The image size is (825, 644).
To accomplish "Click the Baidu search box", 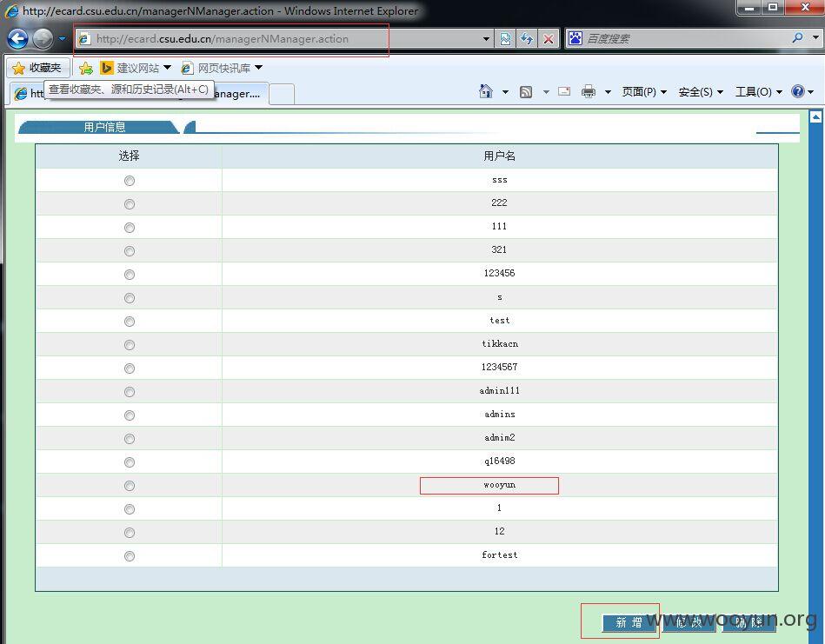I will [686, 38].
